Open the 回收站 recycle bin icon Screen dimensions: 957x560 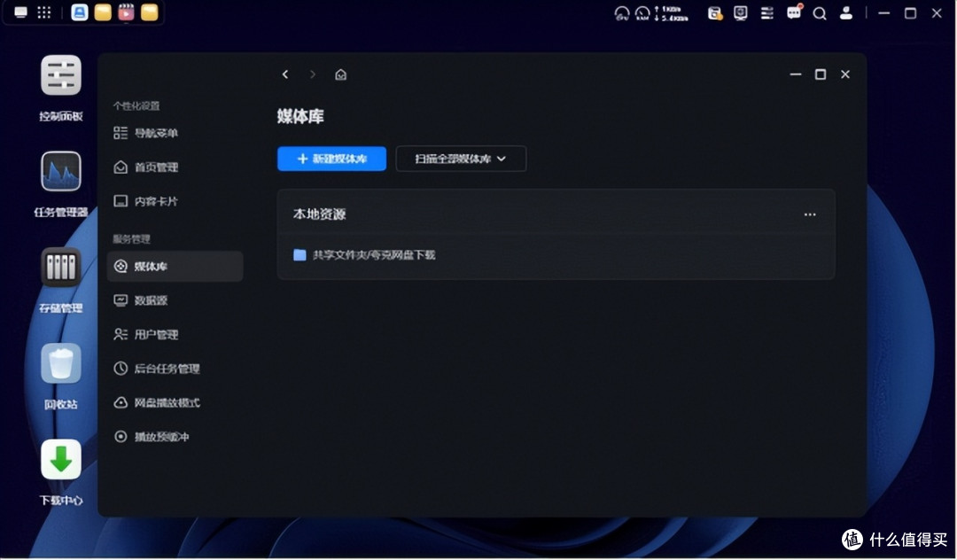click(61, 363)
